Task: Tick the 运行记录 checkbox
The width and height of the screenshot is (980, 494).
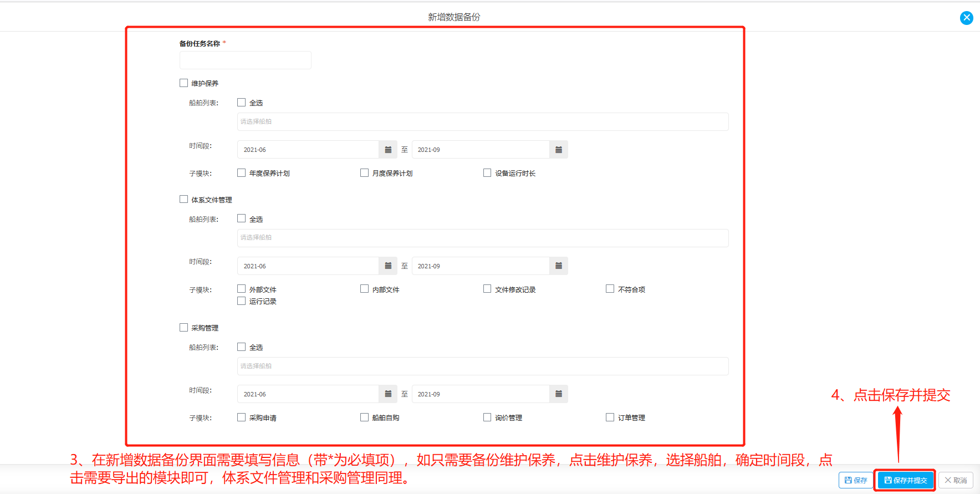Action: (x=241, y=301)
